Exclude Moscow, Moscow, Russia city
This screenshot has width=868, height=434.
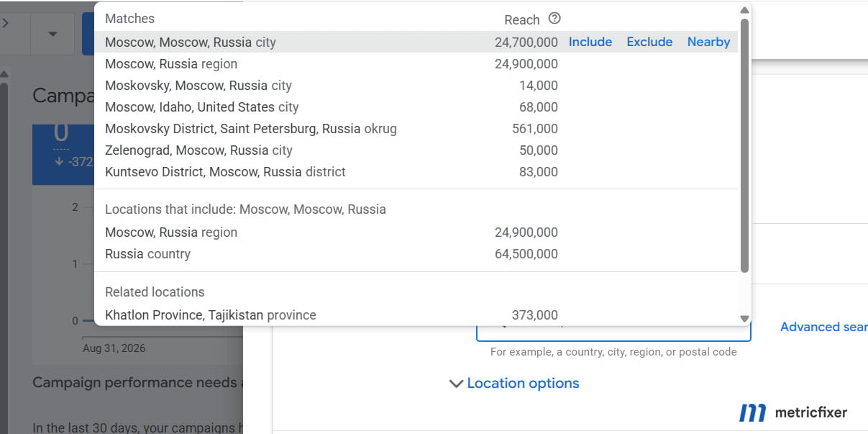[x=649, y=42]
